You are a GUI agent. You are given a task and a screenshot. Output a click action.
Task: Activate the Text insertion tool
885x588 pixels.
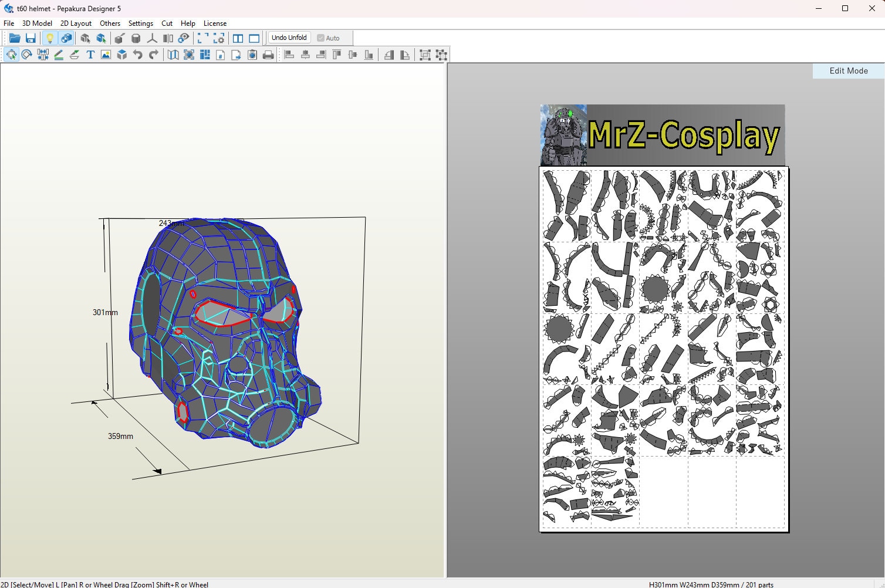coord(90,55)
